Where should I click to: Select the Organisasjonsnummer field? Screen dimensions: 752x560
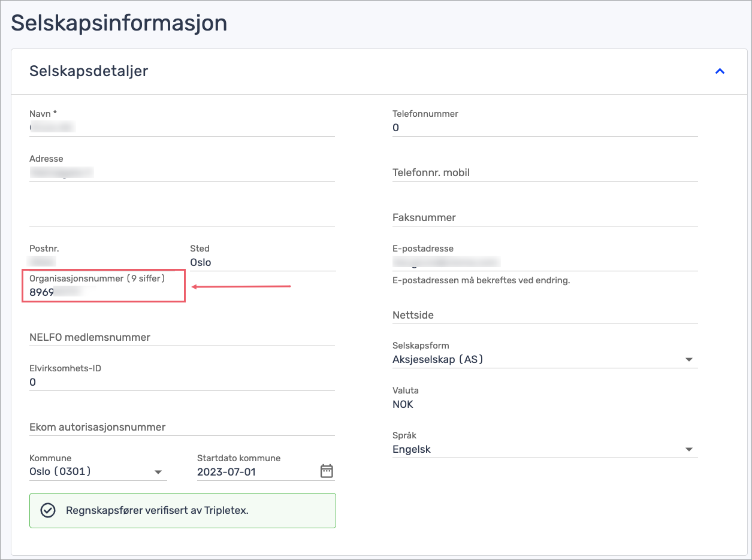coord(102,292)
